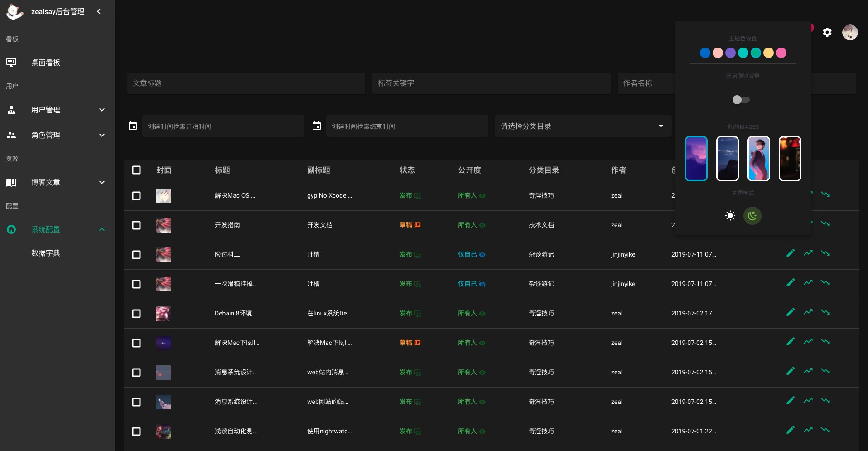This screenshot has width=868, height=451.
Task: Focus the 文章标题 search field
Action: (x=246, y=83)
